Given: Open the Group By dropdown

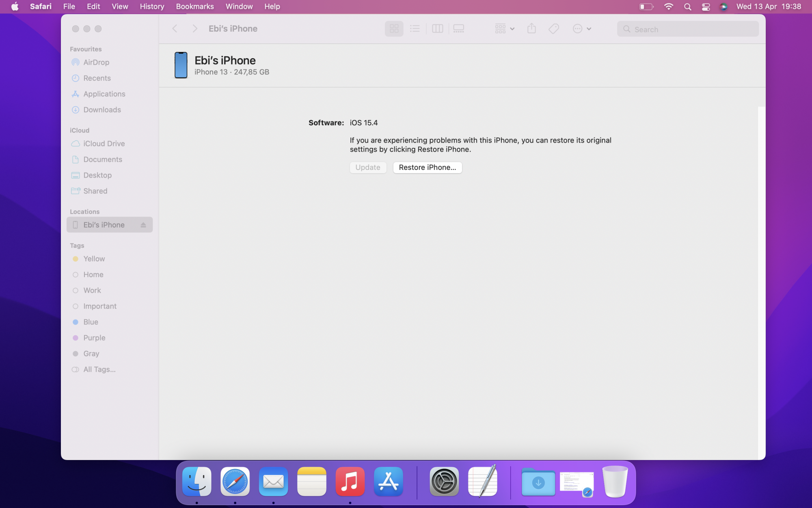Looking at the screenshot, I should [505, 28].
